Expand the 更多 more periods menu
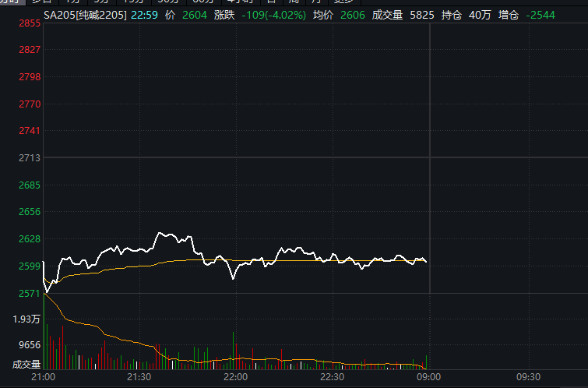The height and width of the screenshot is (388, 588). 343,2
